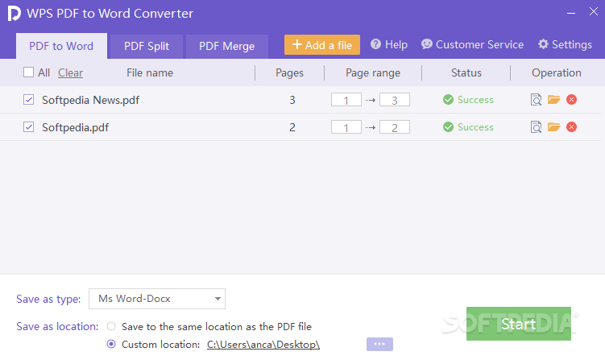This screenshot has height=364, width=605.
Task: Delete Softpedia.pdf using red remove icon
Action: tap(571, 127)
